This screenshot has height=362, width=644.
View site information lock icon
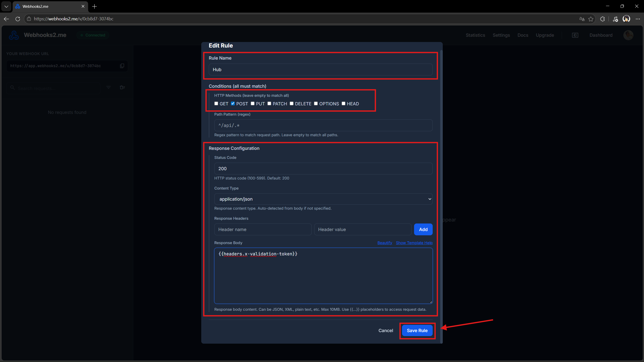[29, 19]
